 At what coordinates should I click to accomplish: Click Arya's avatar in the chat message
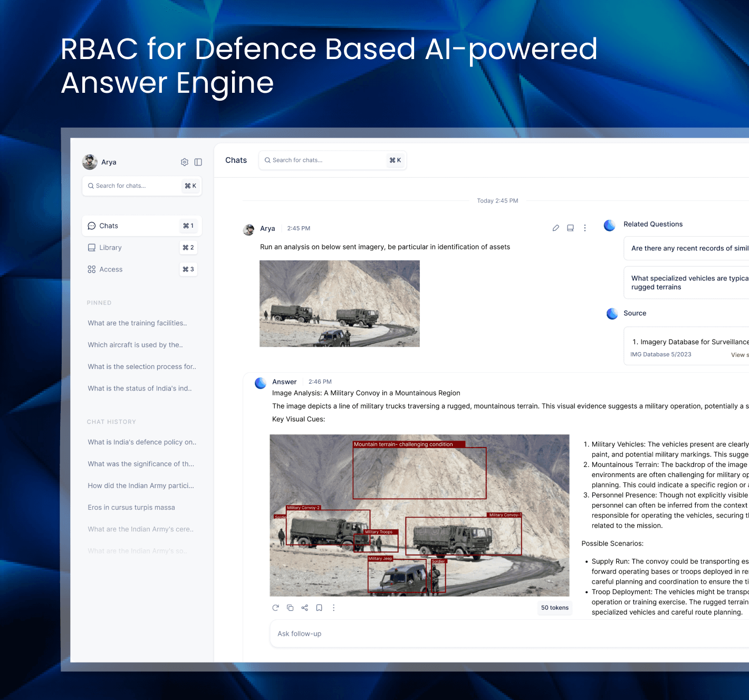(x=249, y=230)
